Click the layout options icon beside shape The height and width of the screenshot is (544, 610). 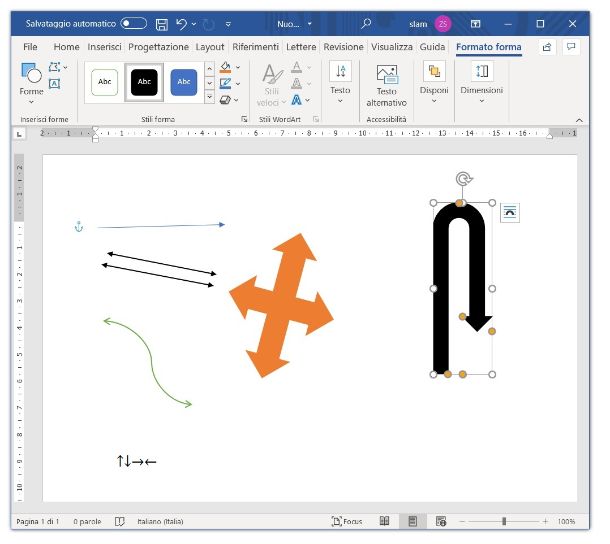510,212
